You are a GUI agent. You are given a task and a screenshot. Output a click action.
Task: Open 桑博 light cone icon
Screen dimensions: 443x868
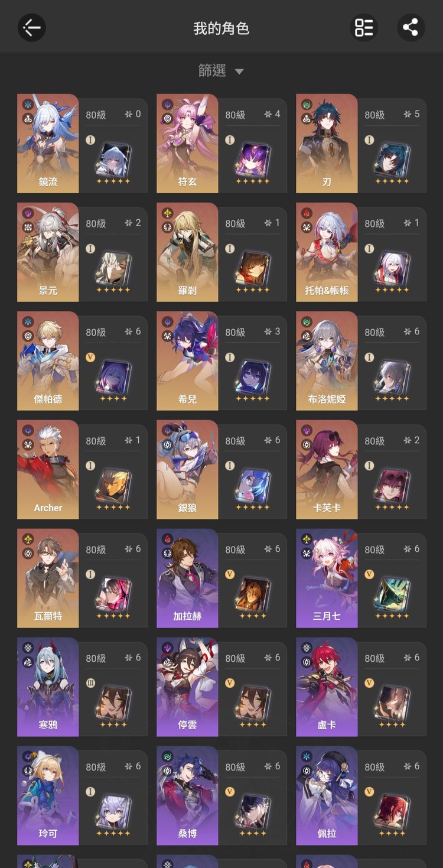coord(253,811)
